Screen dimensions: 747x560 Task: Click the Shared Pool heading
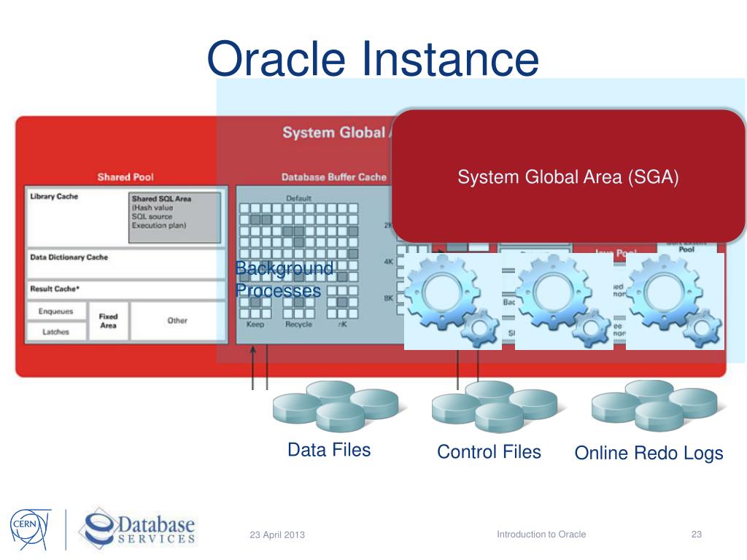click(125, 177)
